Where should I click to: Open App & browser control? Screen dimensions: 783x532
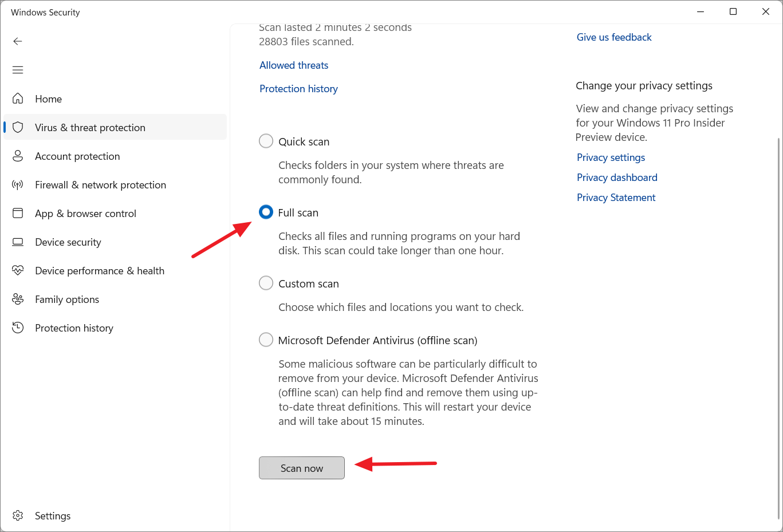pos(85,213)
